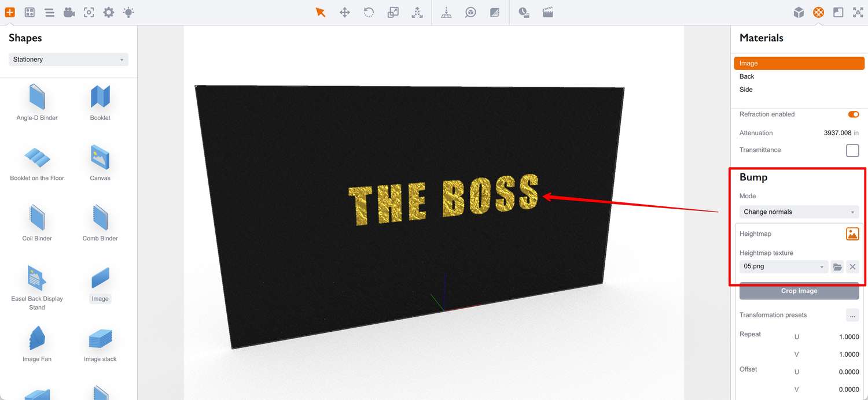The width and height of the screenshot is (868, 400).
Task: Click the diagonal shaded square icon
Action: click(495, 12)
